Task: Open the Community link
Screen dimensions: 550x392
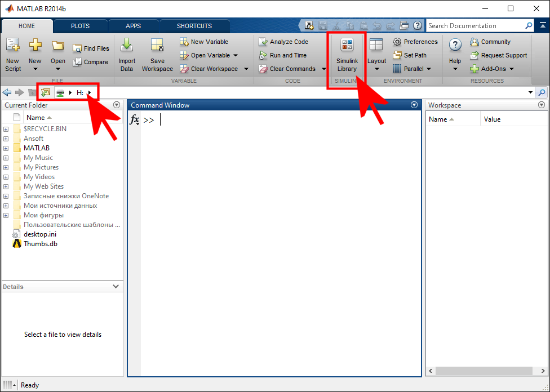Action: pos(490,42)
